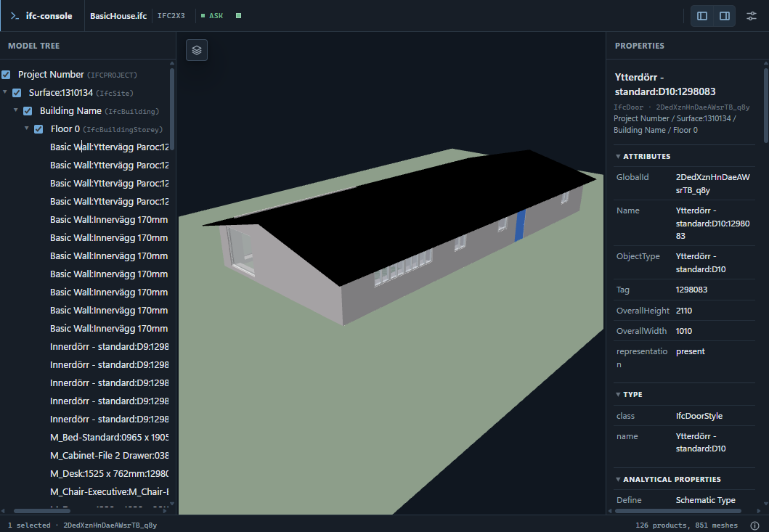Select the M_Bed-Standard tree item
This screenshot has height=532, width=769.
click(x=109, y=438)
